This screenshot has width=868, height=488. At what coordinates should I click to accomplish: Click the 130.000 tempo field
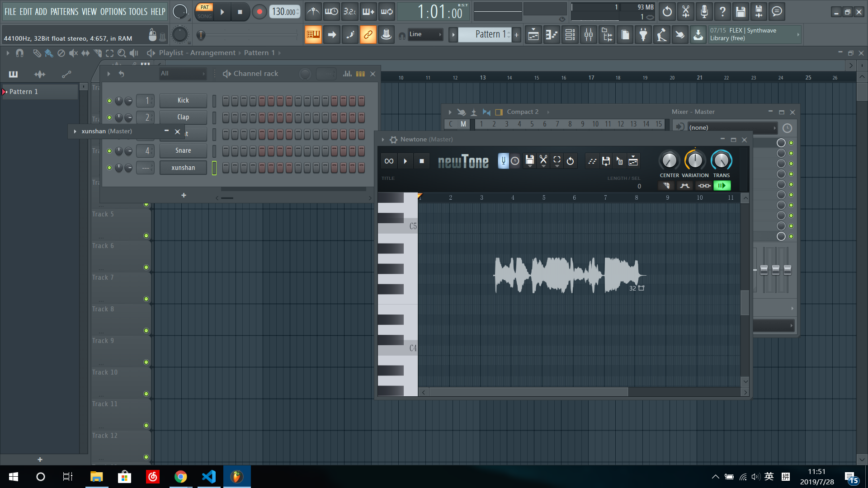coord(285,12)
